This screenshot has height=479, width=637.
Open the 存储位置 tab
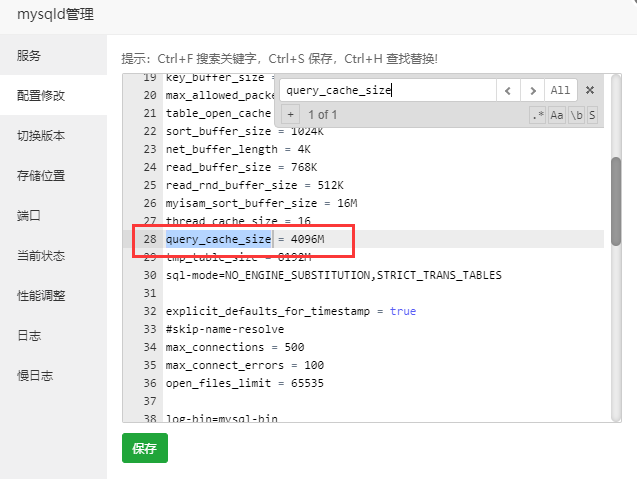tap(53, 176)
